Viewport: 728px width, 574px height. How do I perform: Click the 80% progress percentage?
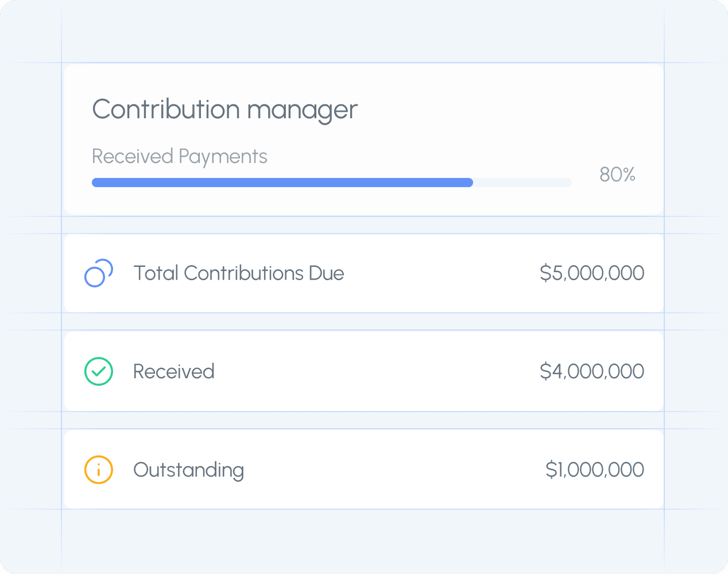point(617,174)
